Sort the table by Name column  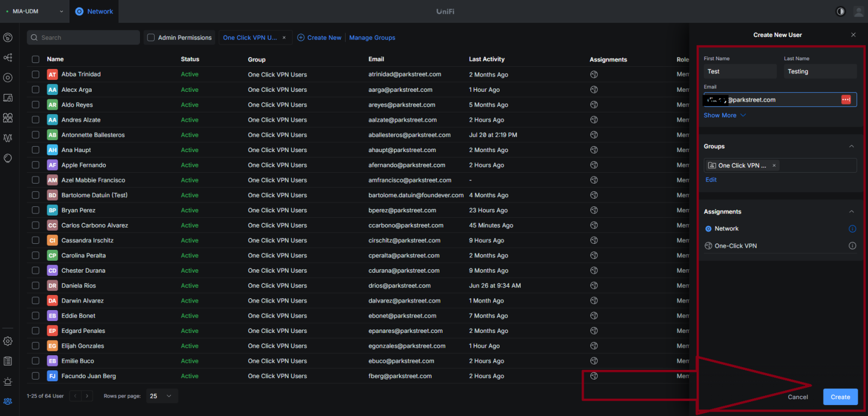click(x=55, y=59)
